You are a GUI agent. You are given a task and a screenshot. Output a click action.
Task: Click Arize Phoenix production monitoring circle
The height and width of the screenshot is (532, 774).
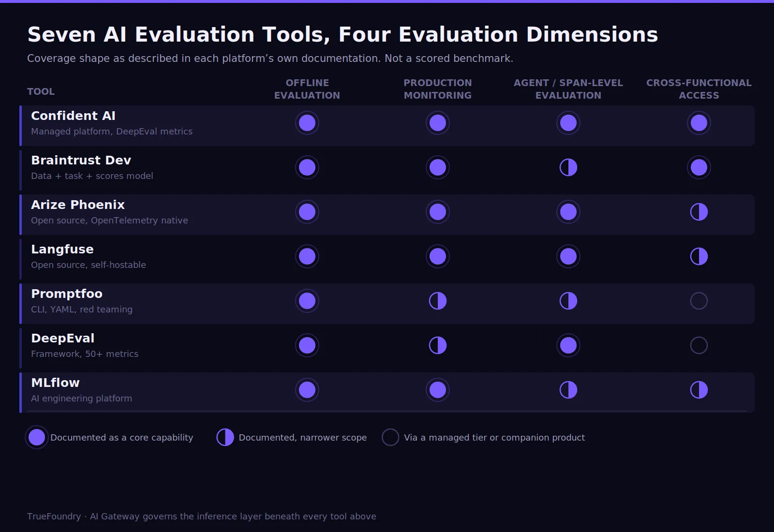(x=438, y=212)
